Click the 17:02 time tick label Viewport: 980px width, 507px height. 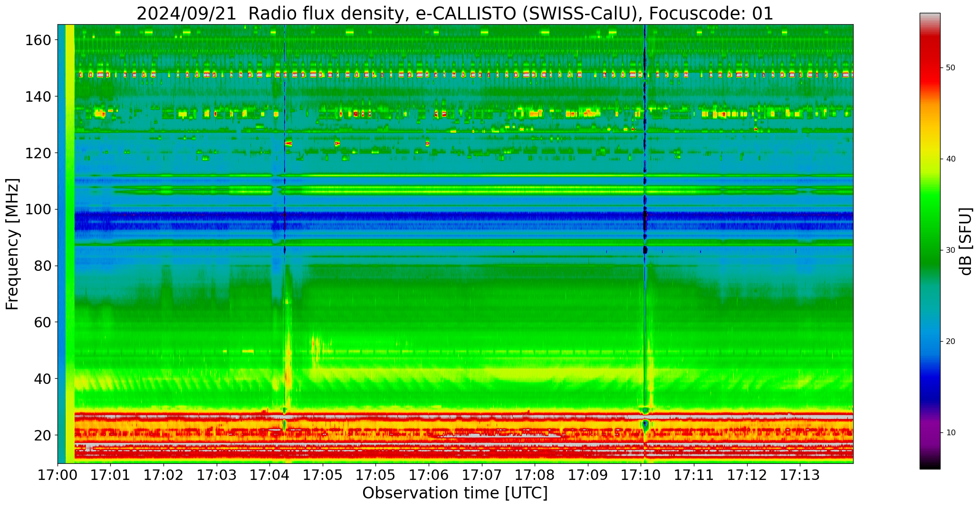click(x=164, y=475)
